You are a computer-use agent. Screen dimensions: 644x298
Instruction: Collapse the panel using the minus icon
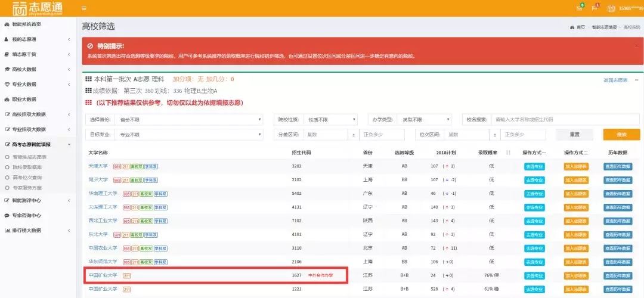tap(636, 79)
